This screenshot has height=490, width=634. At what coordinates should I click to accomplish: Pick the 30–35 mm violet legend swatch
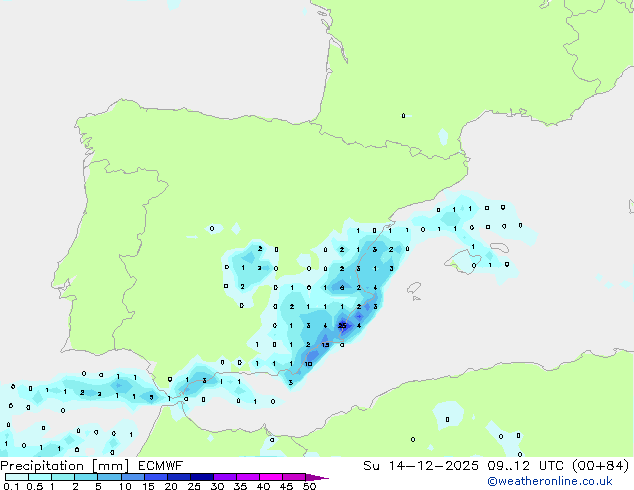point(225,477)
